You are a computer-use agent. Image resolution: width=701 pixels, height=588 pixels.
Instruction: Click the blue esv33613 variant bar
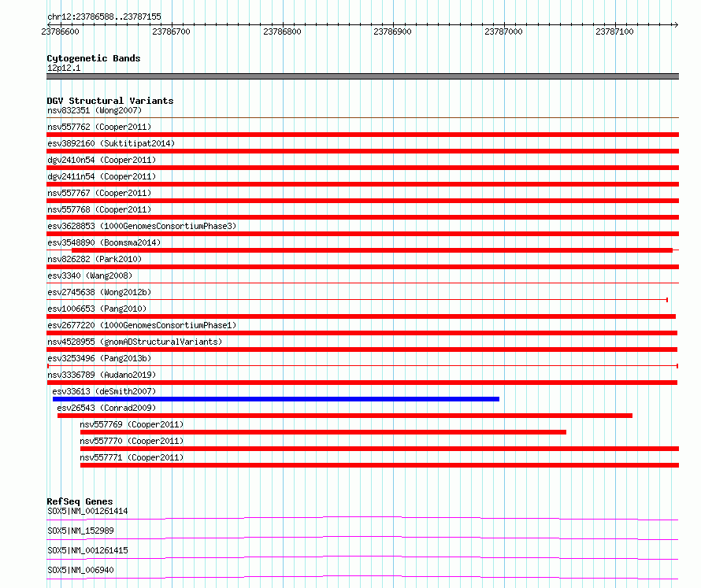[276, 399]
